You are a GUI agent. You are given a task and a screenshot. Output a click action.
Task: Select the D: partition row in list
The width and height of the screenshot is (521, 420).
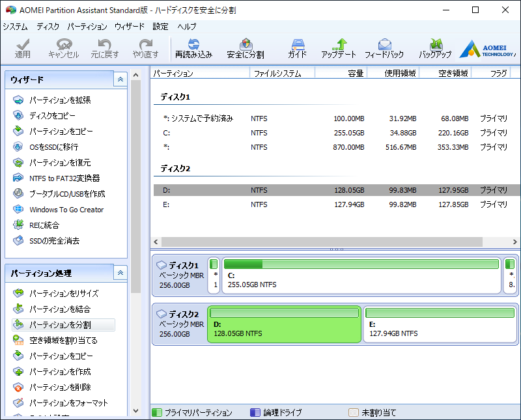click(337, 190)
